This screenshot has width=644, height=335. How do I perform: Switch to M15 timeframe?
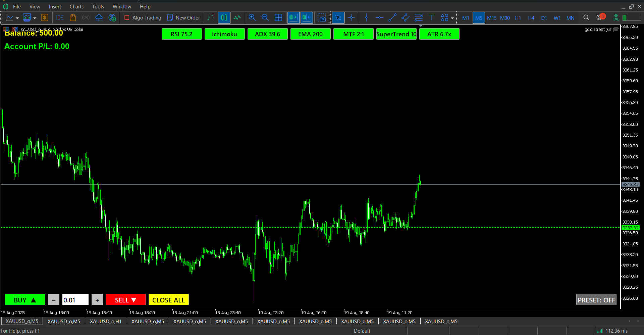[x=492, y=18]
